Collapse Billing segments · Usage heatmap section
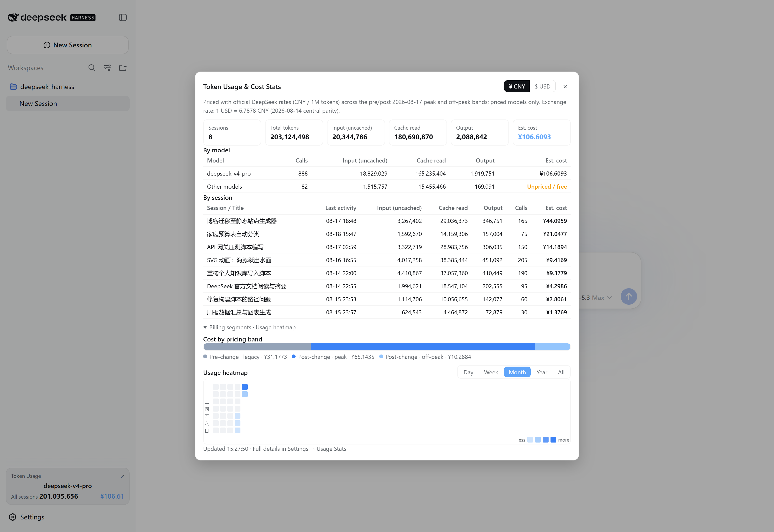774x532 pixels. point(249,327)
